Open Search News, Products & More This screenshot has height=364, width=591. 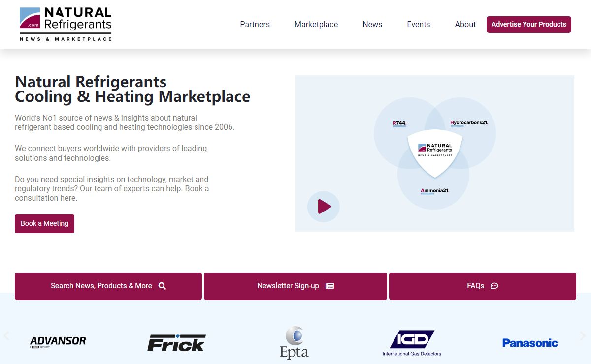108,286
